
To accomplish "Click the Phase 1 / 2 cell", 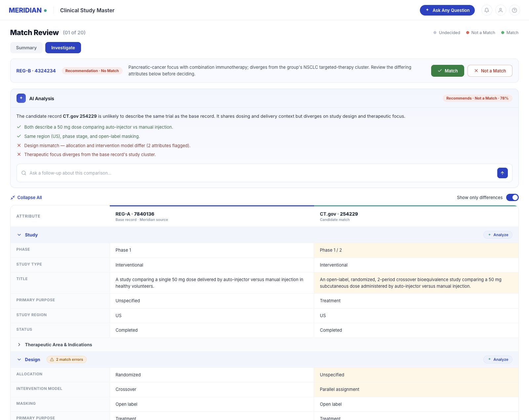I will pyautogui.click(x=416, y=250).
